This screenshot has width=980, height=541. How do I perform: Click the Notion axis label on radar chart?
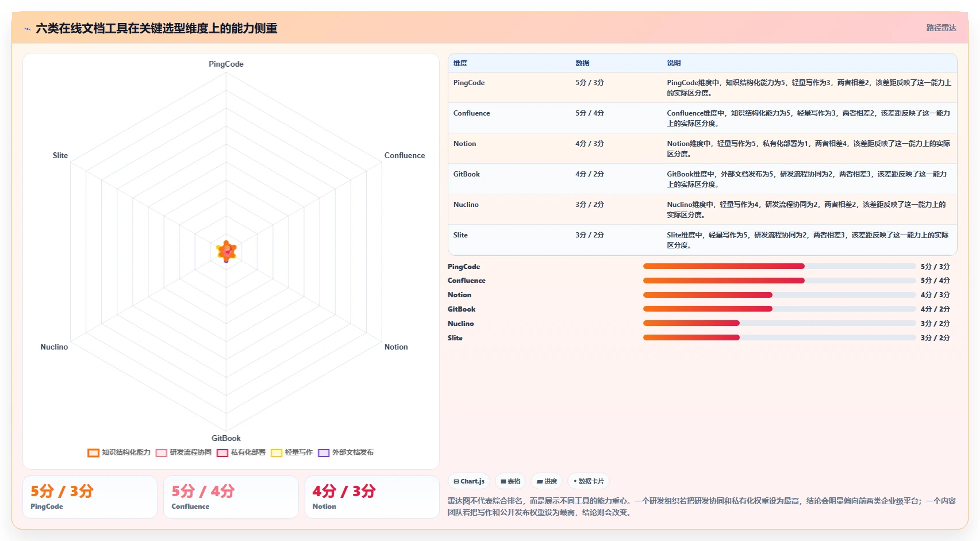[x=396, y=347]
